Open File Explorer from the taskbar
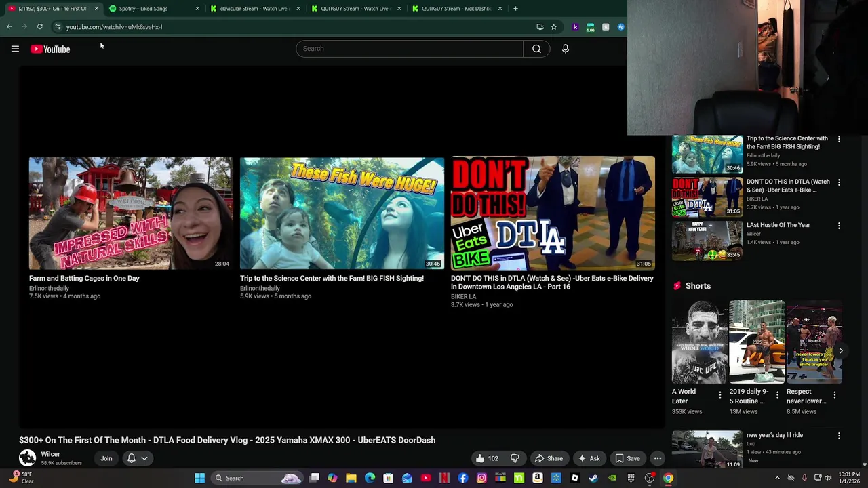The image size is (868, 488). click(351, 478)
